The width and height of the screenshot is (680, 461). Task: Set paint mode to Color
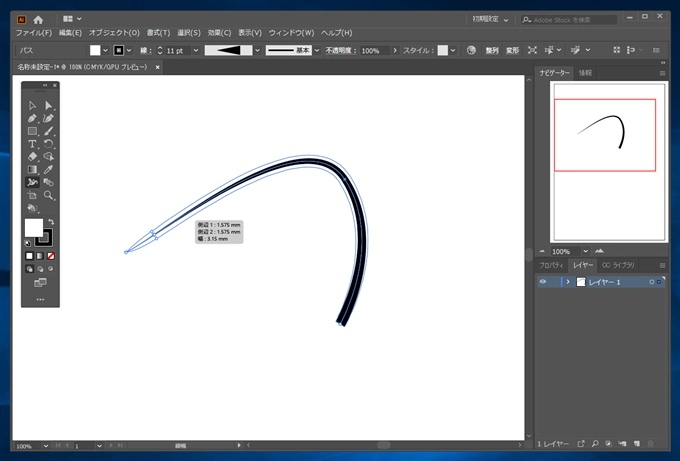[29, 256]
